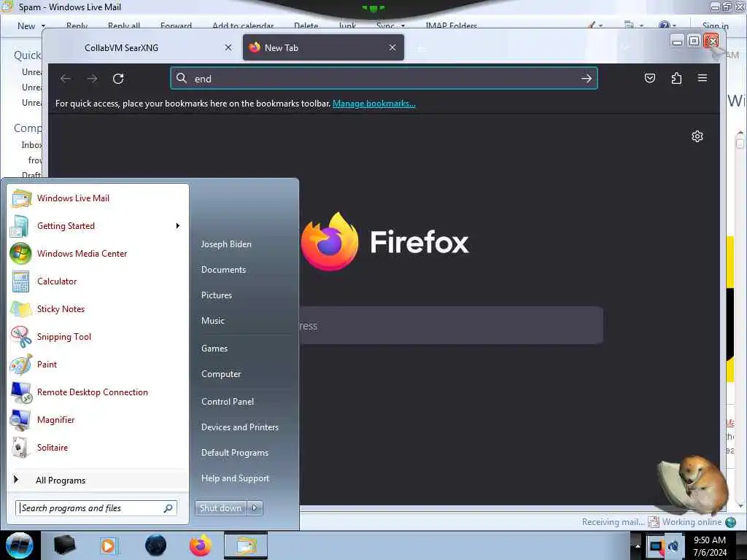Open Getting Started in Start menu
The image size is (747, 560).
point(98,226)
